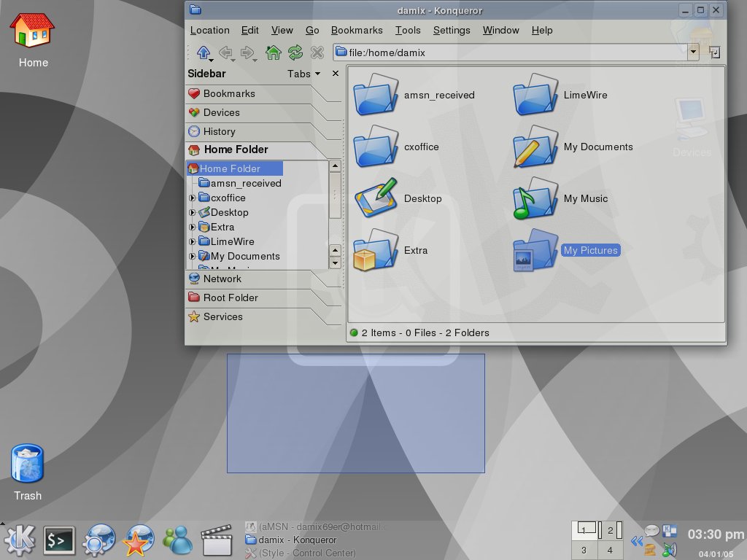Click the Konqueror window menu icon in the title bar
The height and width of the screenshot is (560, 747).
point(196,9)
